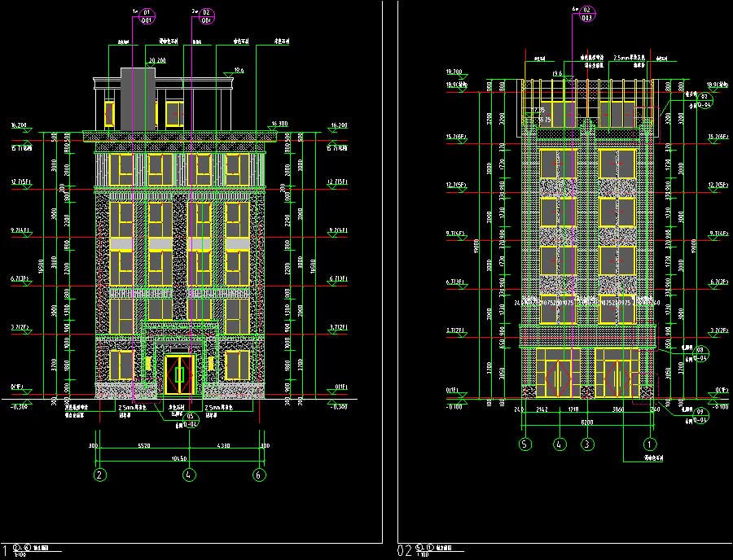The width and height of the screenshot is (733, 560).
Task: Select the 05/0-04 detail callout bubble
Action: tap(190, 420)
